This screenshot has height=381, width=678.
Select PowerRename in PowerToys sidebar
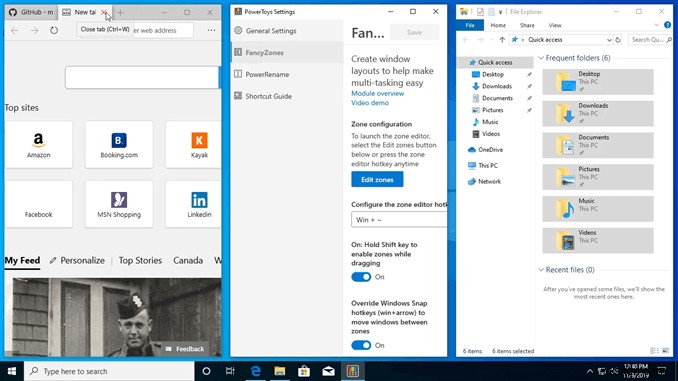click(x=287, y=74)
